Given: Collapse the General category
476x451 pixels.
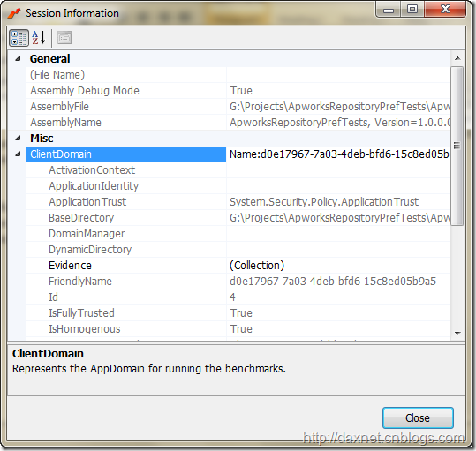Looking at the screenshot, I should (18, 58).
